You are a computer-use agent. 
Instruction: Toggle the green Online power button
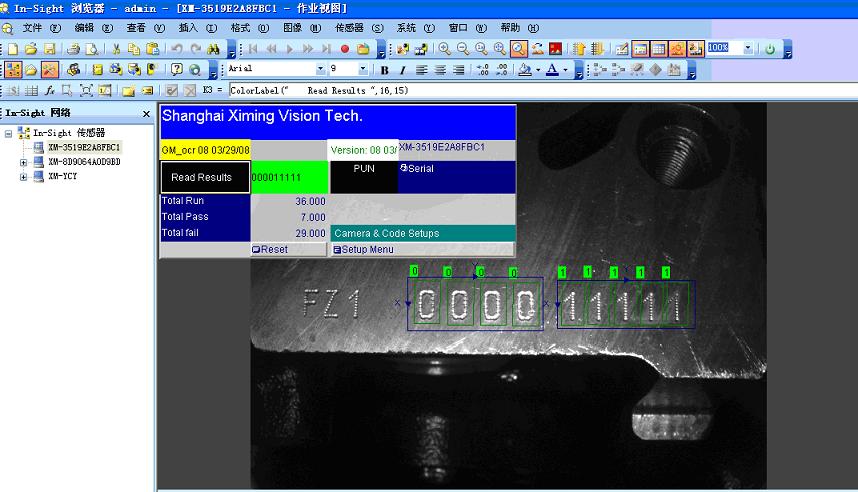[x=770, y=48]
